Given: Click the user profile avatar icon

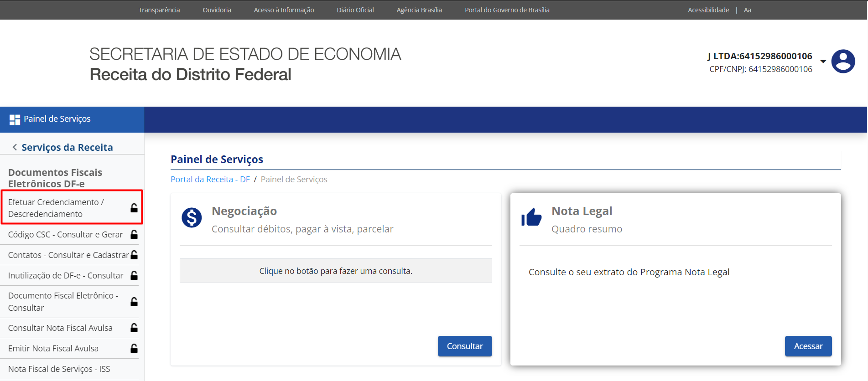Looking at the screenshot, I should 842,62.
